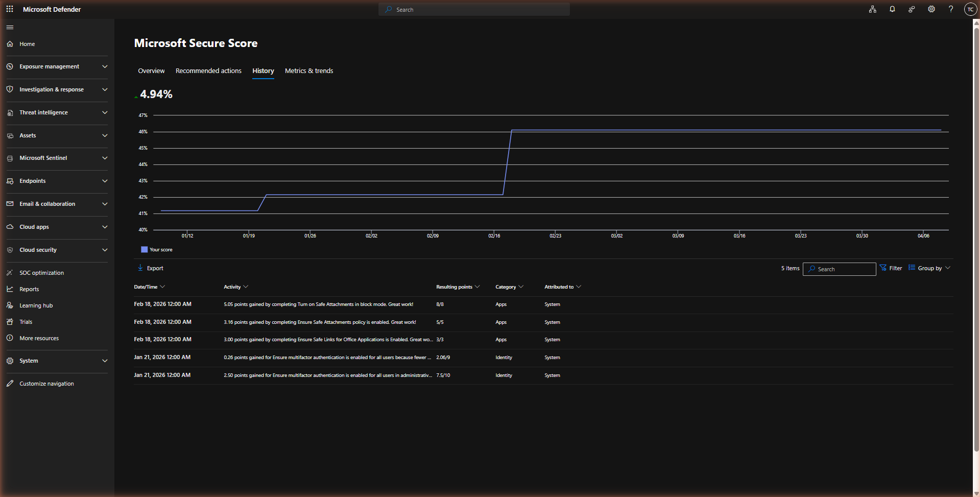Open Help question mark icon
This screenshot has height=497, width=980.
tap(951, 9)
